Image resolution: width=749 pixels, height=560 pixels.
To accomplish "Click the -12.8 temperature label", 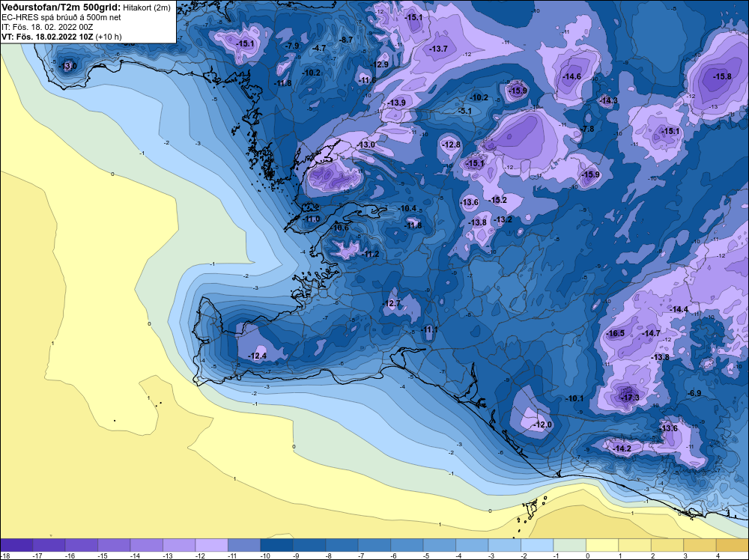I will 451,144.
